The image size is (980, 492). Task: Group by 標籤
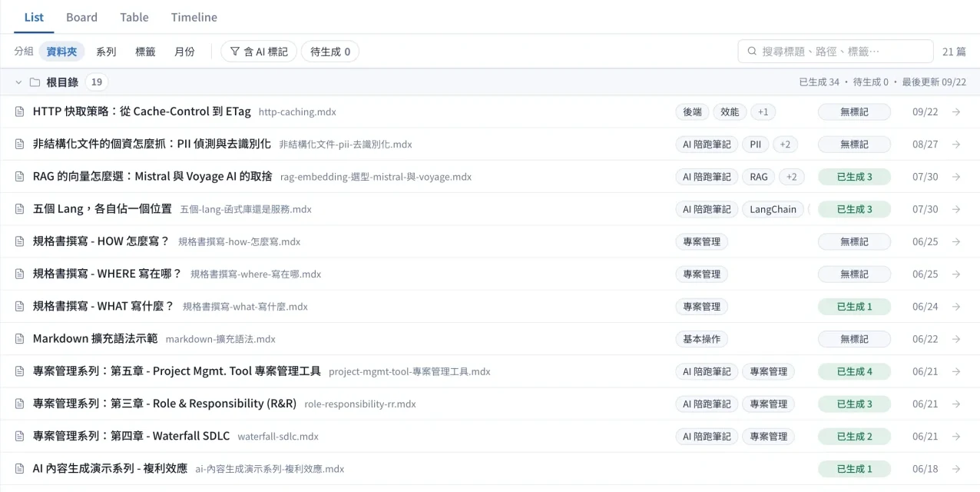point(145,52)
